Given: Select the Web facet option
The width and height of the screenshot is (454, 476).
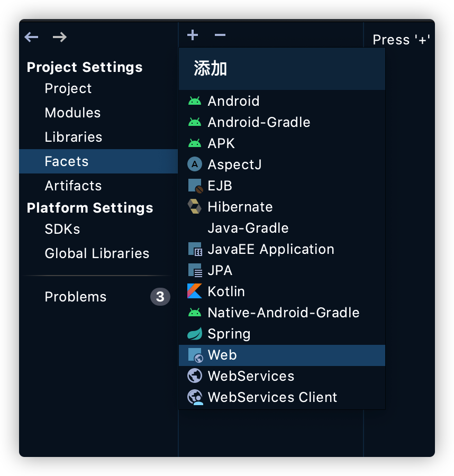Looking at the screenshot, I should (x=222, y=355).
